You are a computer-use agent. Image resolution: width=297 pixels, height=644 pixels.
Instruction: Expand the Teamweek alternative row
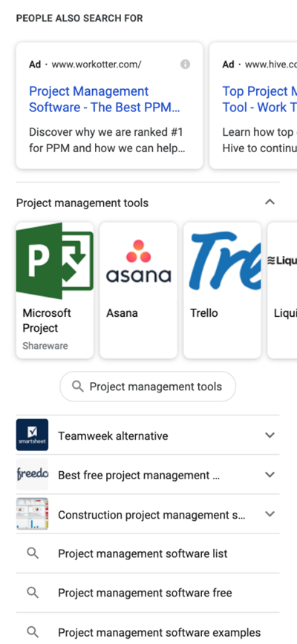click(x=270, y=435)
